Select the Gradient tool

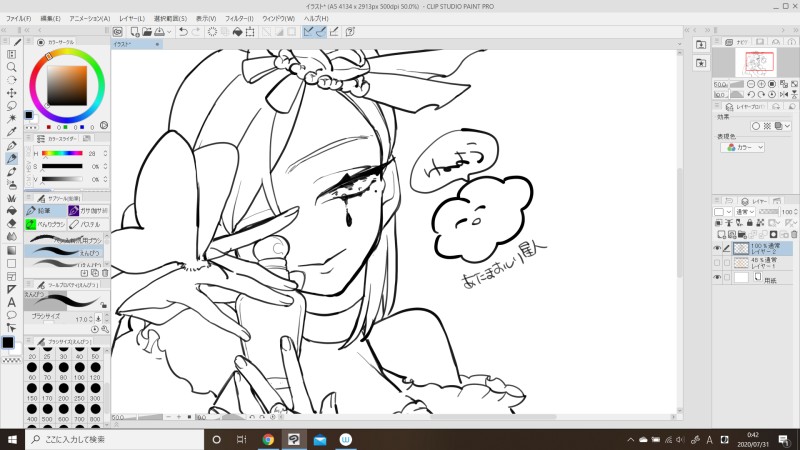point(11,251)
